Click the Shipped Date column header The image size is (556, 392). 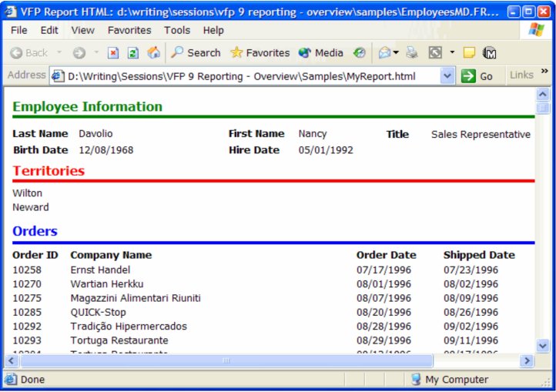click(479, 255)
